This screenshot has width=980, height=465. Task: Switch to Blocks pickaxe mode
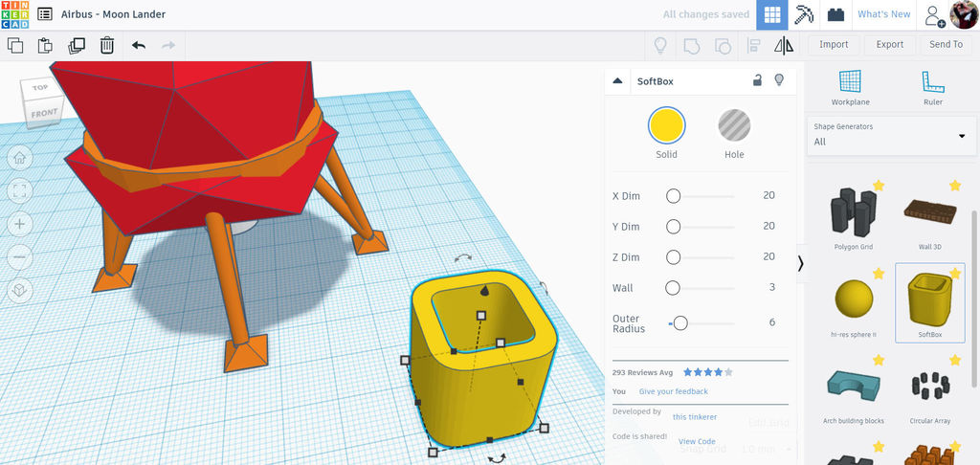coord(804,15)
